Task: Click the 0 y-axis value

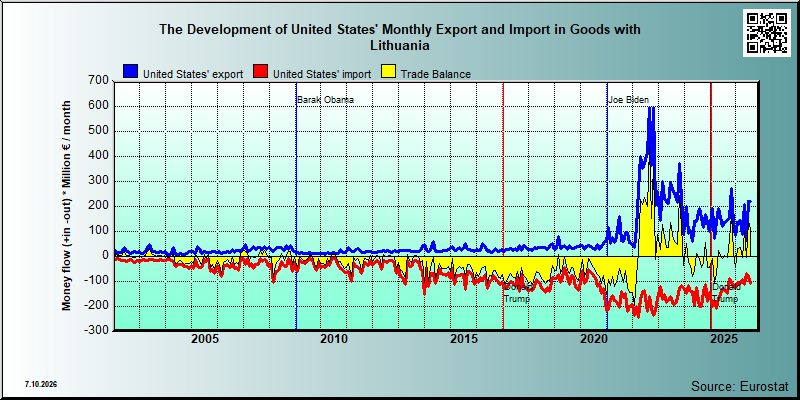Action: (x=106, y=256)
